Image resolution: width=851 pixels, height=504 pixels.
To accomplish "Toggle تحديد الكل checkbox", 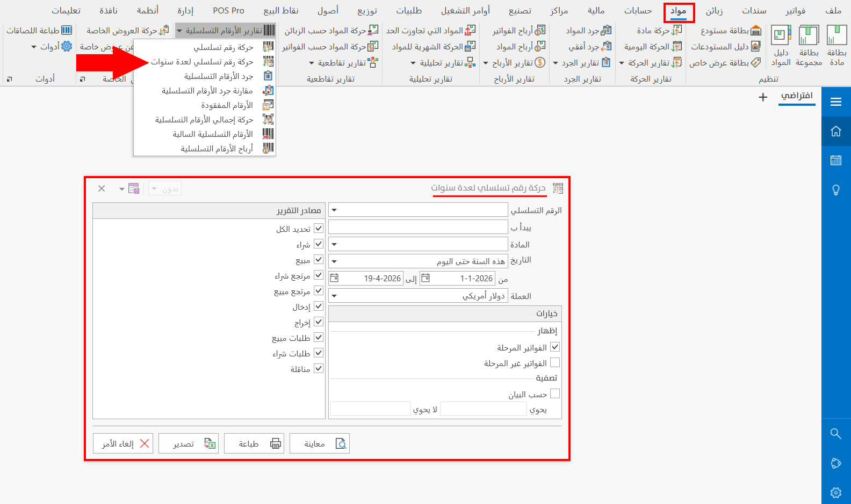I will (x=319, y=228).
